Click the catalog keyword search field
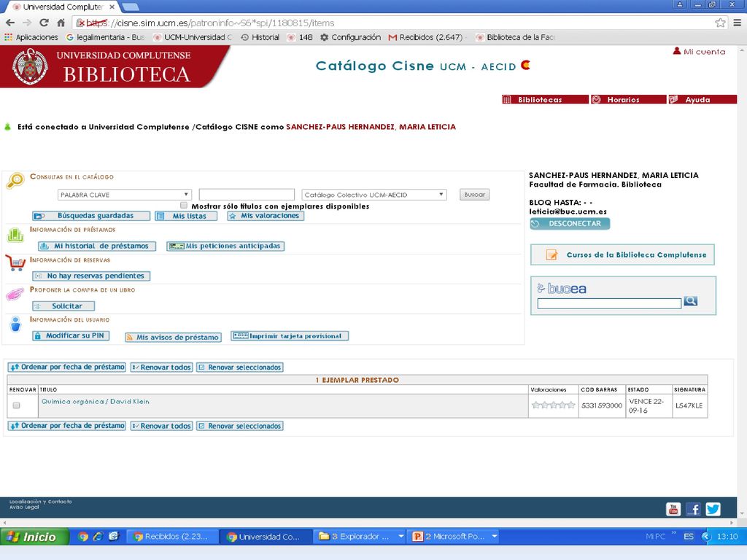 coord(247,194)
